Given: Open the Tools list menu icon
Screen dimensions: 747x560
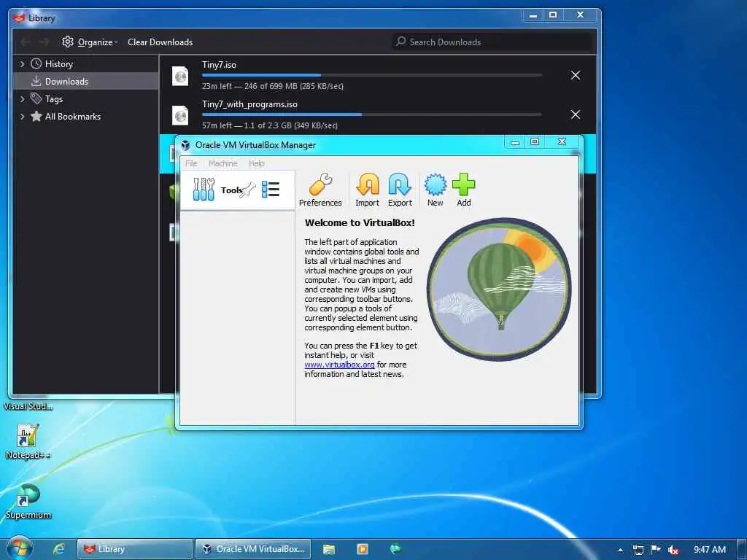Looking at the screenshot, I should pyautogui.click(x=271, y=190).
